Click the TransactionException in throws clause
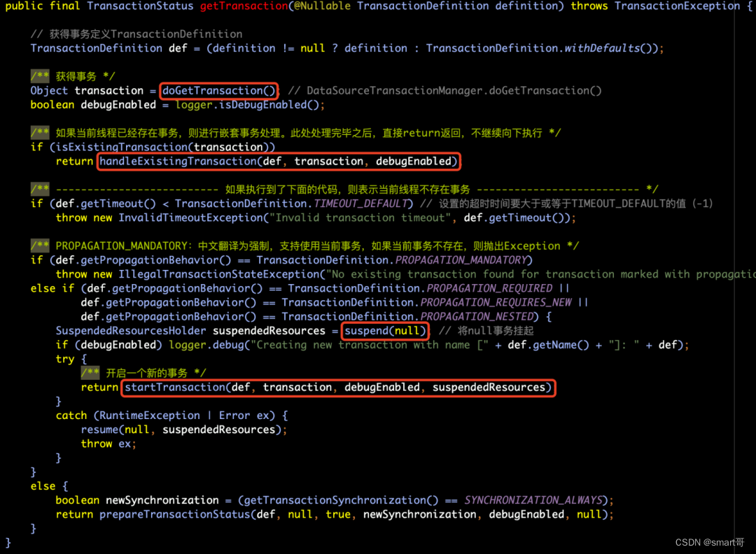This screenshot has width=756, height=554. [x=677, y=6]
